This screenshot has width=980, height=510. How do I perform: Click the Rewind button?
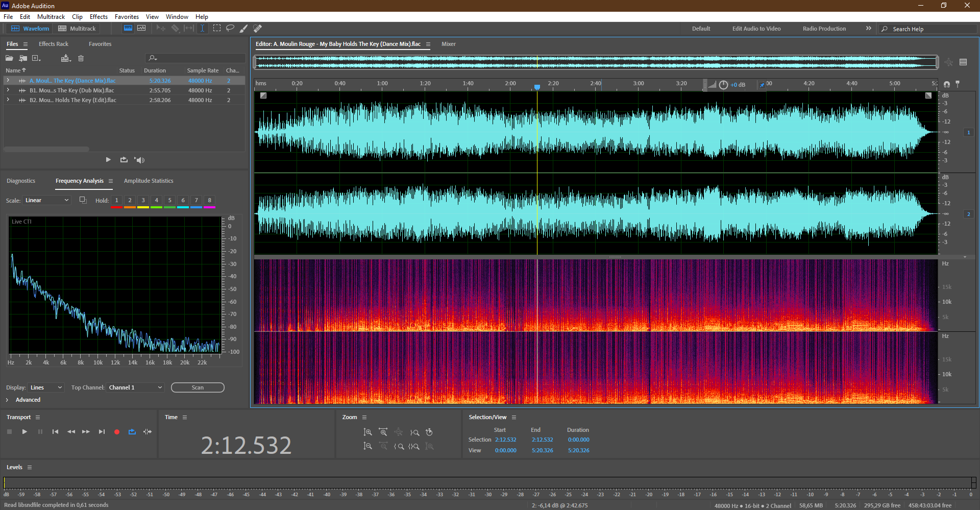(x=71, y=432)
